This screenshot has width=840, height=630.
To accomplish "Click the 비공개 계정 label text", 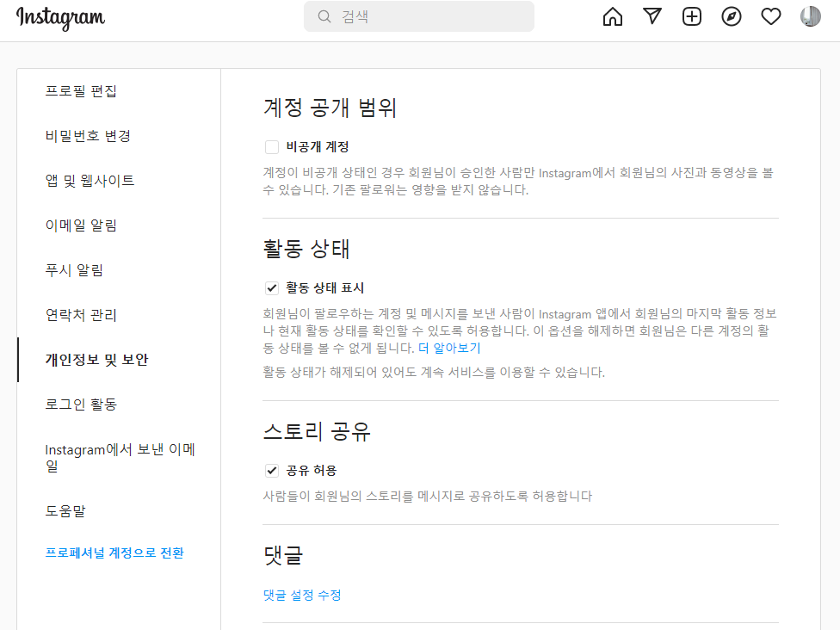I will click(x=318, y=147).
